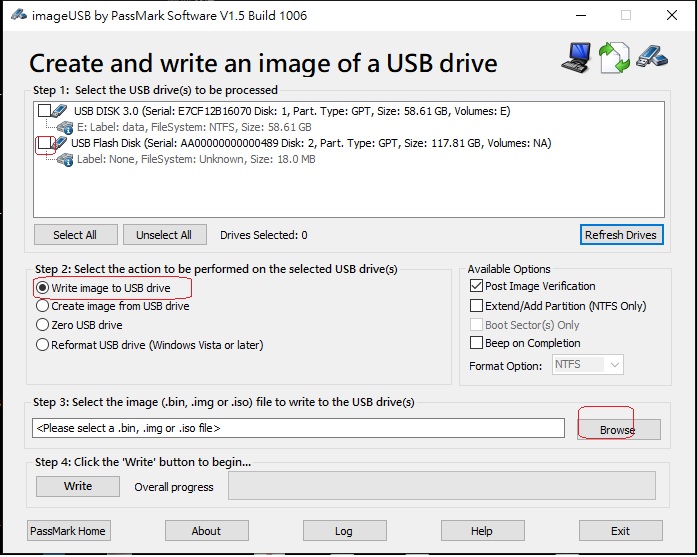
Task: Enable Beep on Completion option
Action: point(476,343)
